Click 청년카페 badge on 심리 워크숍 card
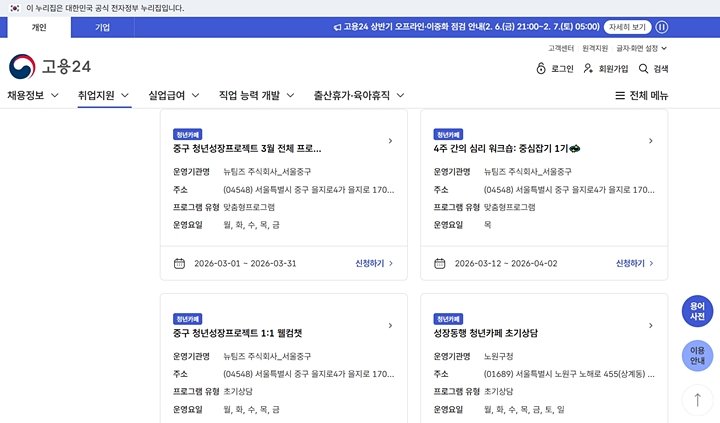720x423 pixels. pos(448,135)
